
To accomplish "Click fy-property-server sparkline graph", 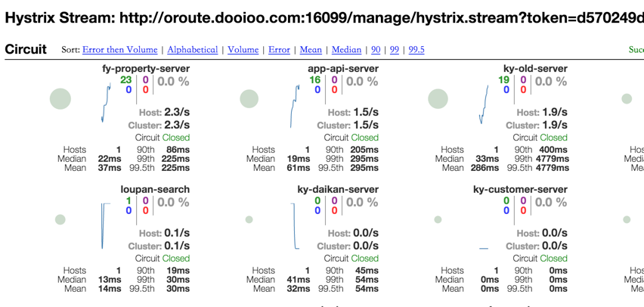I will [106, 103].
